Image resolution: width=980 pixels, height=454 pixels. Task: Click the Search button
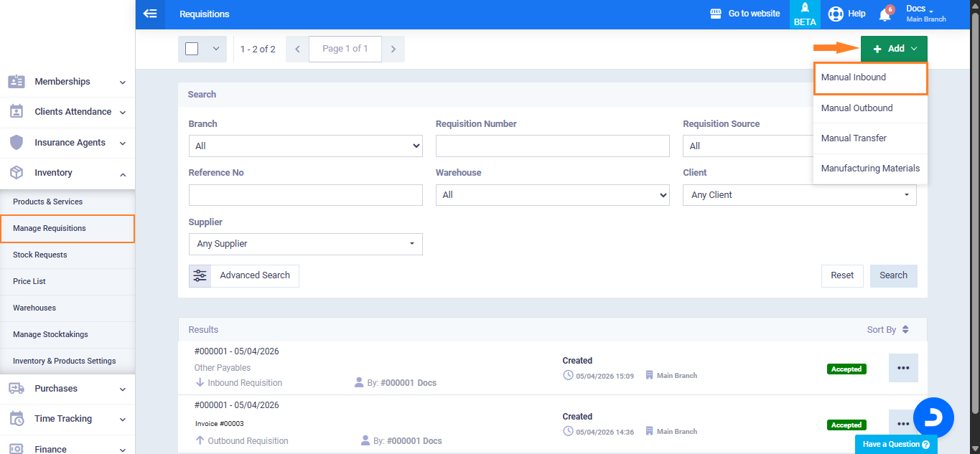point(893,275)
